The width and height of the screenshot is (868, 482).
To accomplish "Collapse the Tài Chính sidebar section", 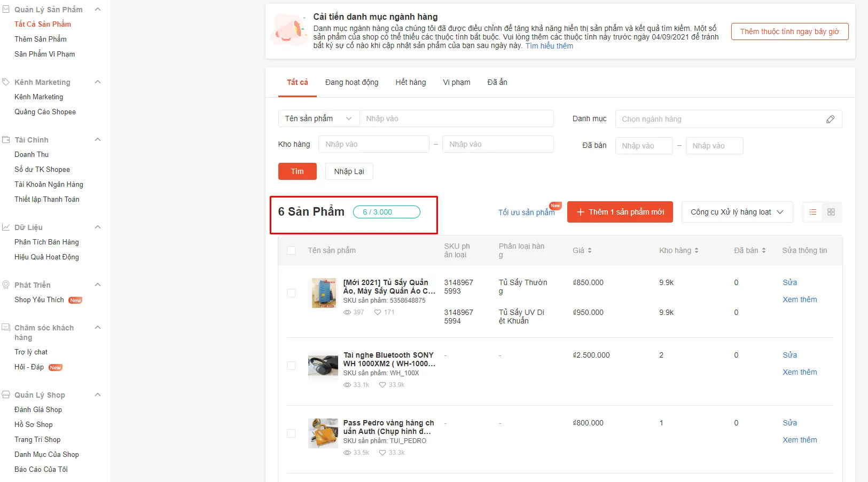I will click(98, 139).
